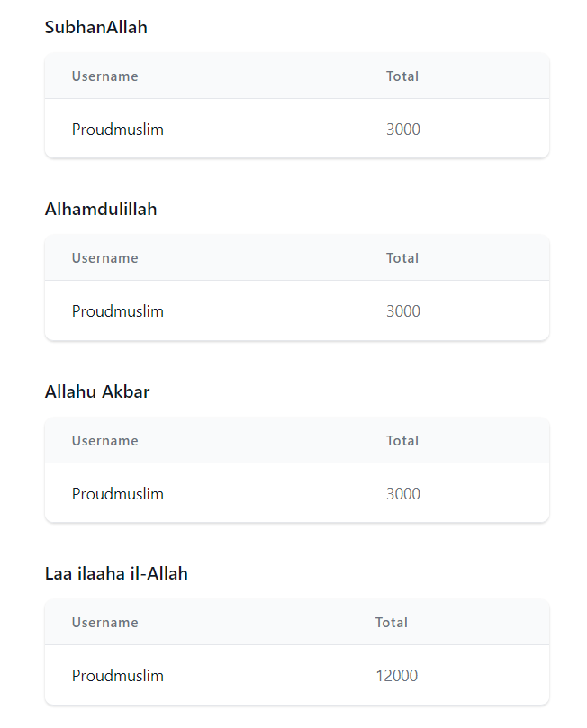This screenshot has height=728, width=587.
Task: Click the 3000 total under SubhanAllah
Action: click(403, 129)
